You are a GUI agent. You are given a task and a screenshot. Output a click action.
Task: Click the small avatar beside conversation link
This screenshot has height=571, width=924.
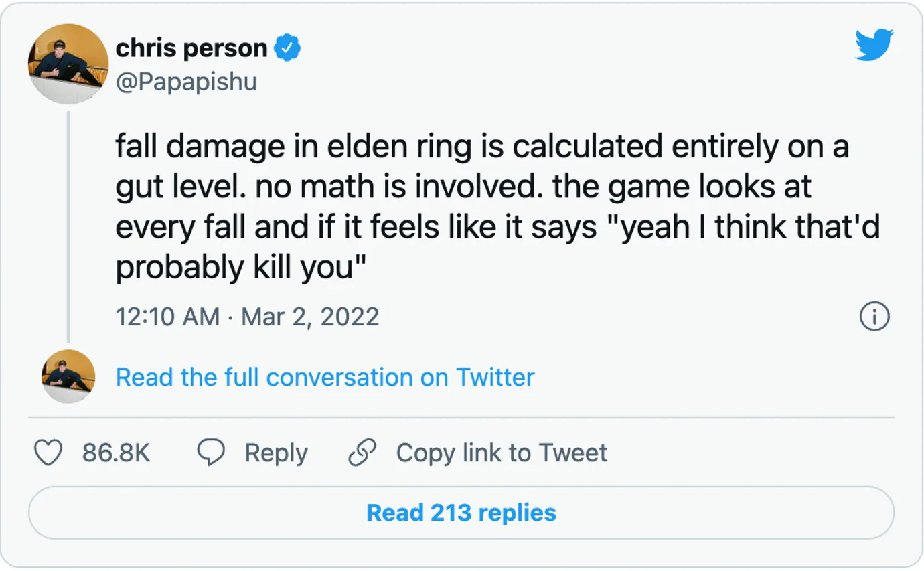(x=68, y=376)
